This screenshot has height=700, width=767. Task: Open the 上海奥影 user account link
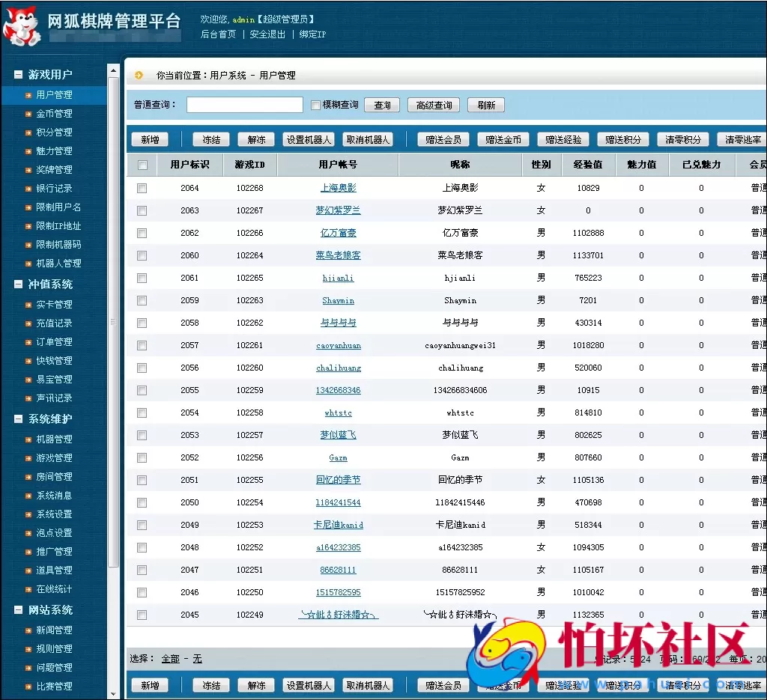[338, 188]
